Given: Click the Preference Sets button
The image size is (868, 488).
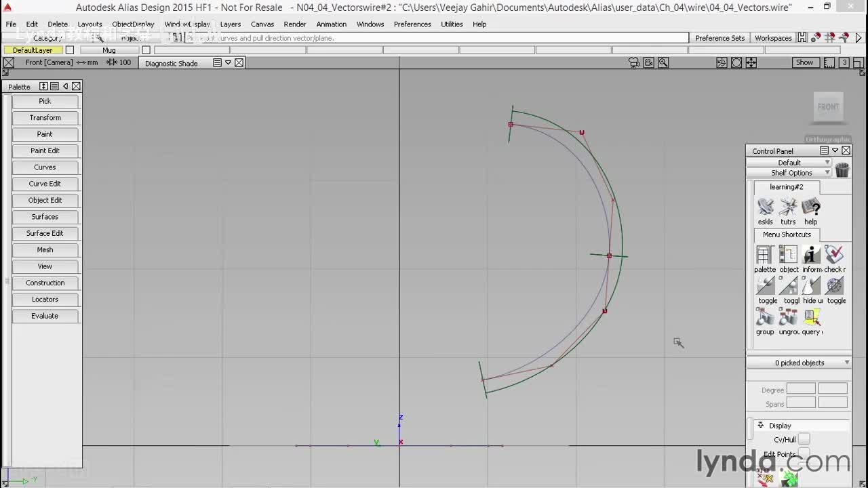Looking at the screenshot, I should [x=719, y=38].
